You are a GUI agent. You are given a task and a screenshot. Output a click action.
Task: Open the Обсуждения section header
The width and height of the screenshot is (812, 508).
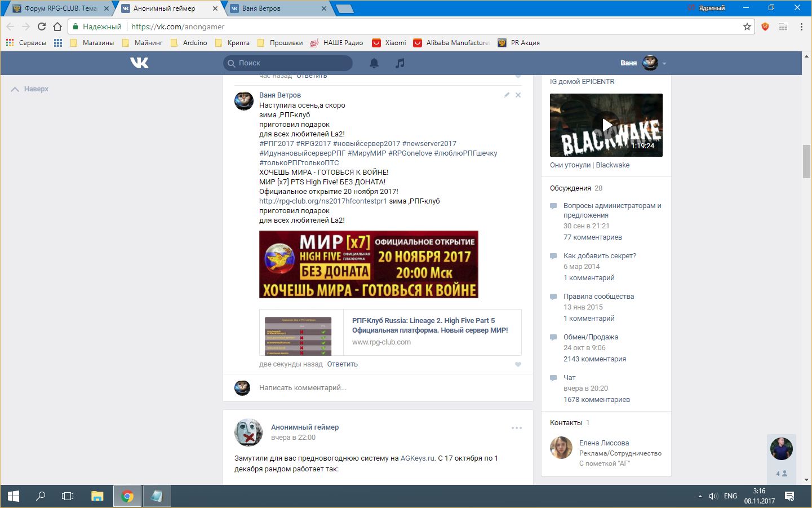(x=571, y=188)
